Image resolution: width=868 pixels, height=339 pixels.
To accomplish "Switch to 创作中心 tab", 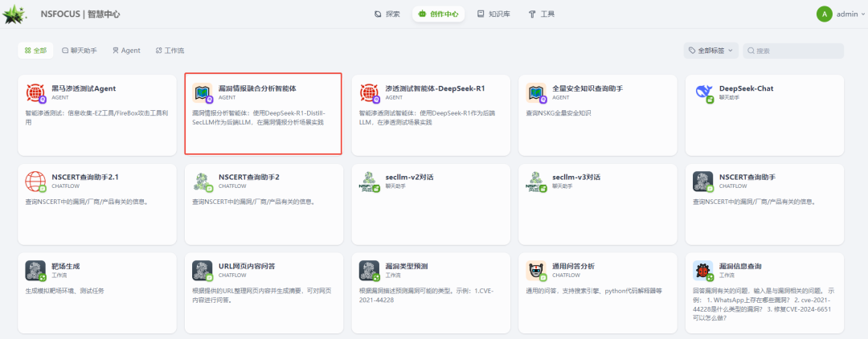I will click(439, 14).
